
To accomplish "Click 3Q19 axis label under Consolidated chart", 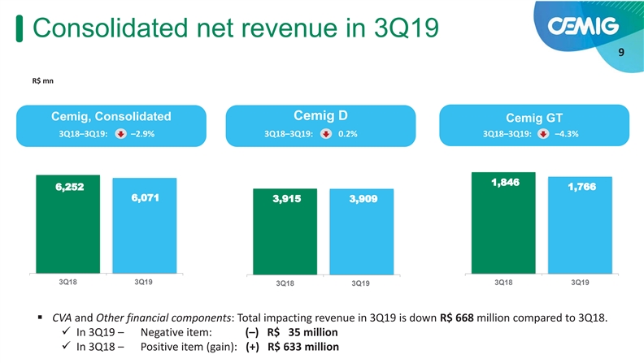I will 143,282.
